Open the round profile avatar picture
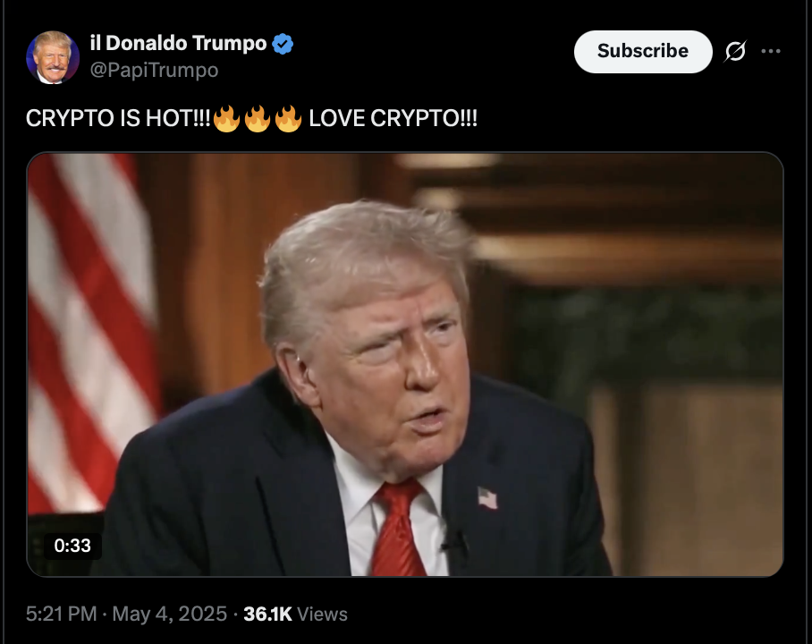The height and width of the screenshot is (644, 812). click(x=52, y=57)
